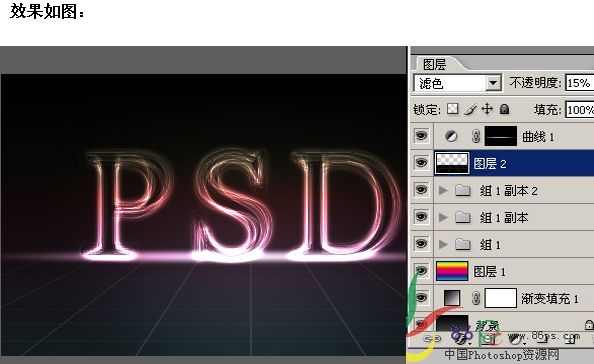Select the 图层 1 layer name
The image size is (594, 364).
pos(489,272)
